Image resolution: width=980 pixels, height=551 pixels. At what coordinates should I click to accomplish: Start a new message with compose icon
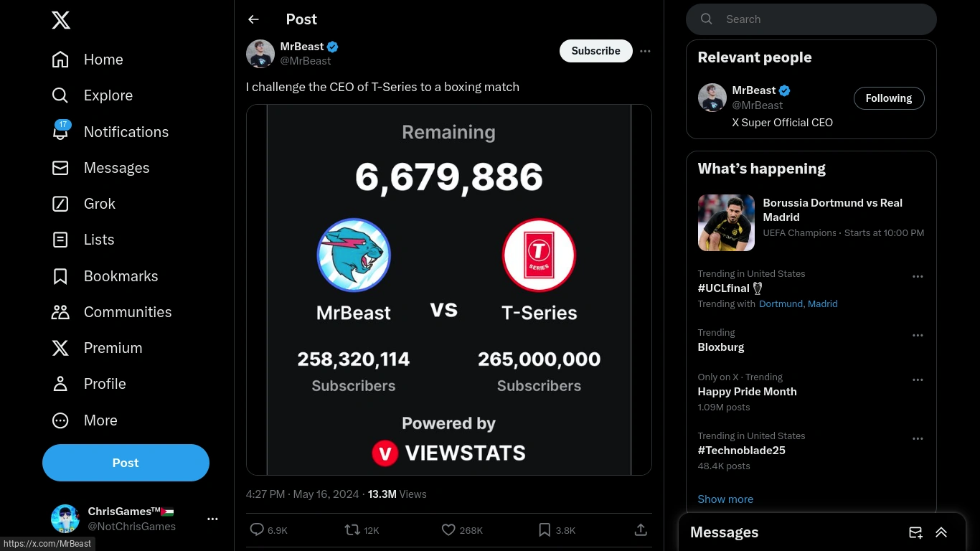pyautogui.click(x=915, y=532)
